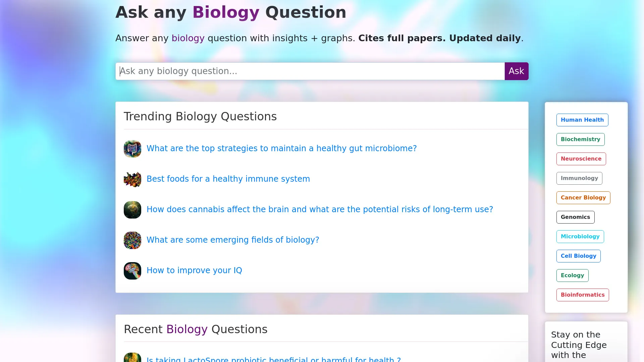644x362 pixels.
Task: Select the Cell Biology category tag
Action: (x=578, y=256)
